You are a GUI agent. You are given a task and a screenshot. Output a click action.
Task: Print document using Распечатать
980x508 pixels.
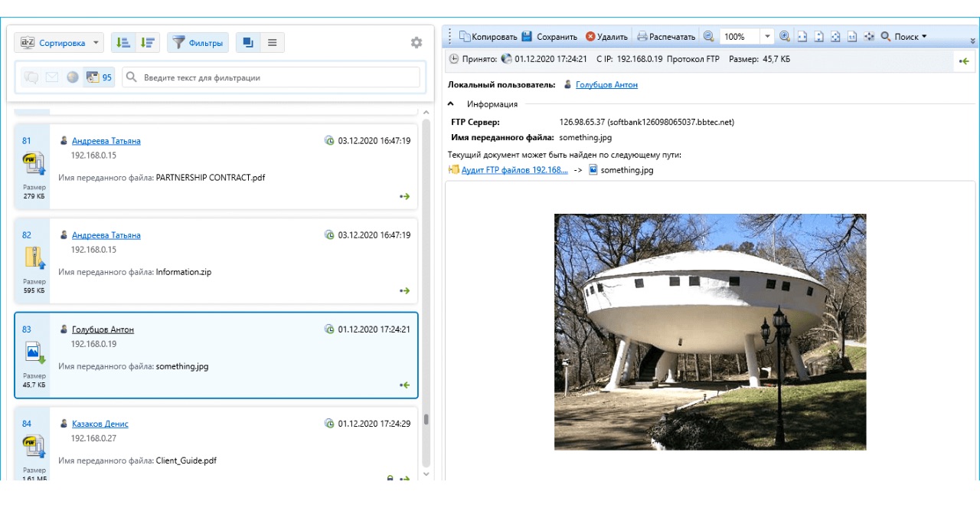point(666,36)
